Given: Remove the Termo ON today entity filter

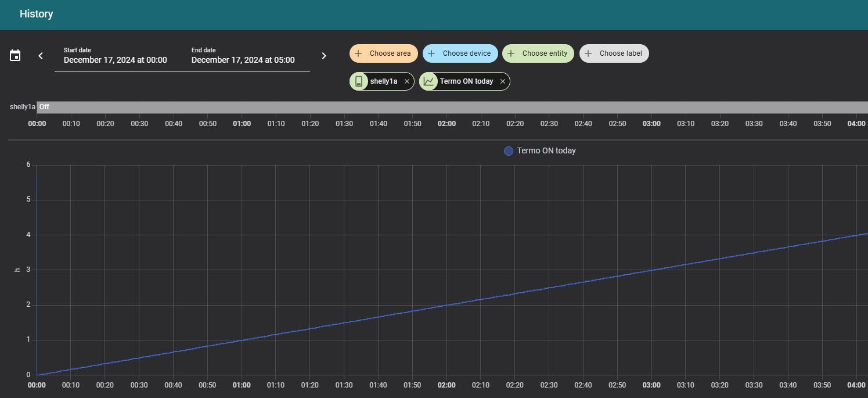Looking at the screenshot, I should click(x=503, y=81).
